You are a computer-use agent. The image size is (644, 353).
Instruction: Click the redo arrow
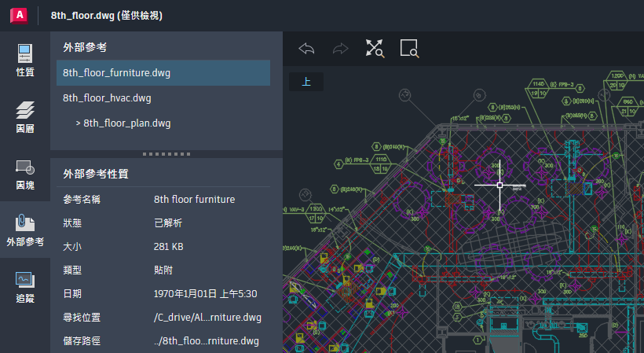[x=341, y=49]
